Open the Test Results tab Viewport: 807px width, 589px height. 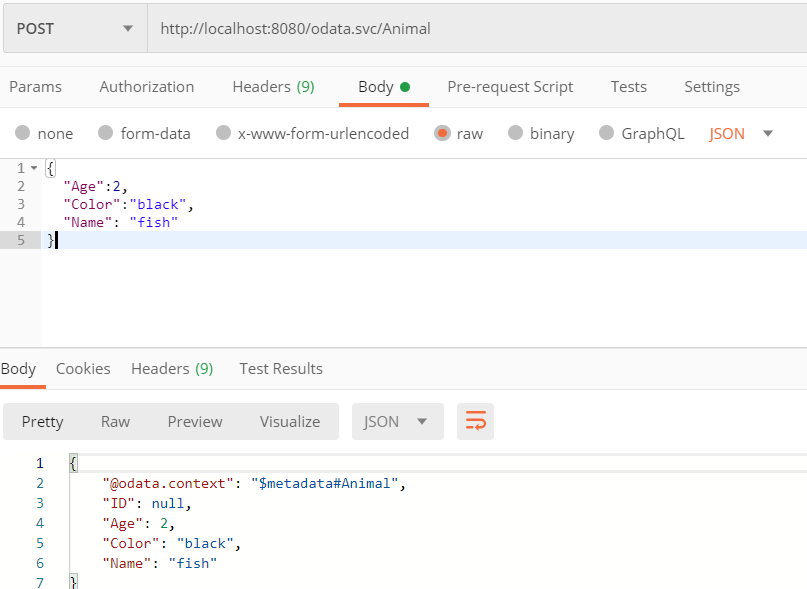(281, 369)
